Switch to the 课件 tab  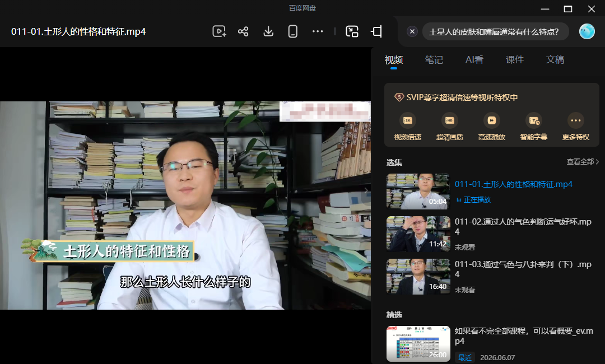pos(515,60)
